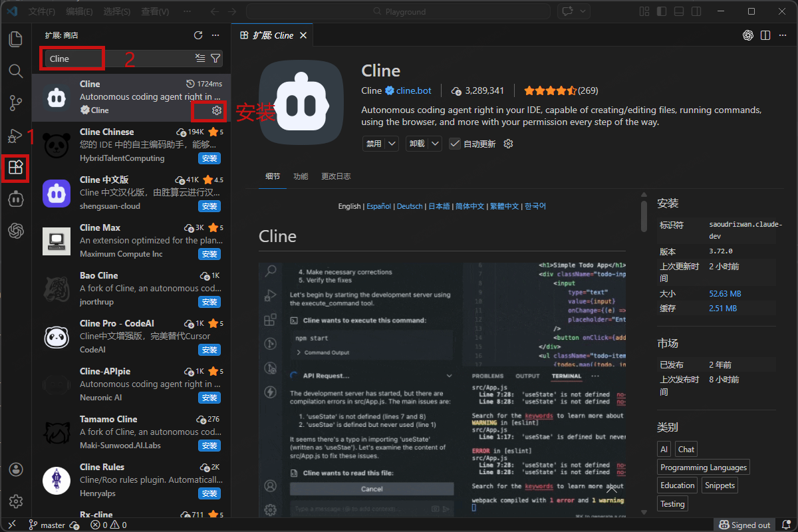
Task: Open the 简体中文 readme link
Action: click(x=469, y=206)
